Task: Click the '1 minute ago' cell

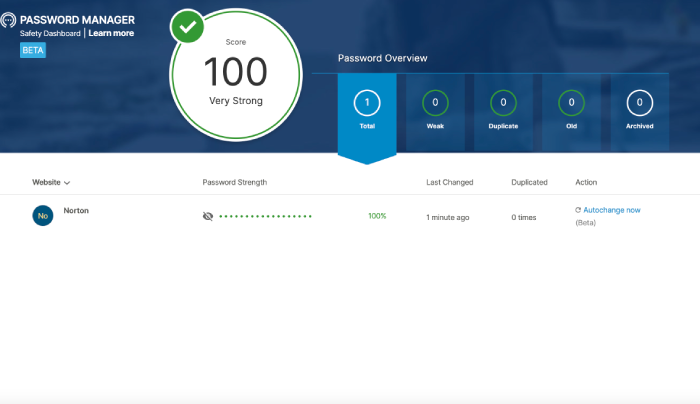Action: pyautogui.click(x=448, y=217)
